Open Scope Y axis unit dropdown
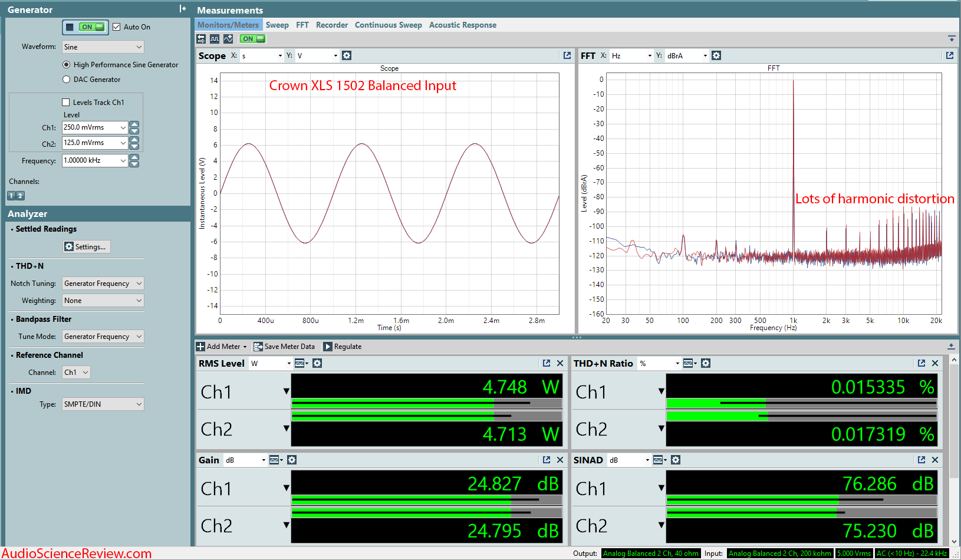Image resolution: width=961 pixels, height=560 pixels. click(x=317, y=56)
